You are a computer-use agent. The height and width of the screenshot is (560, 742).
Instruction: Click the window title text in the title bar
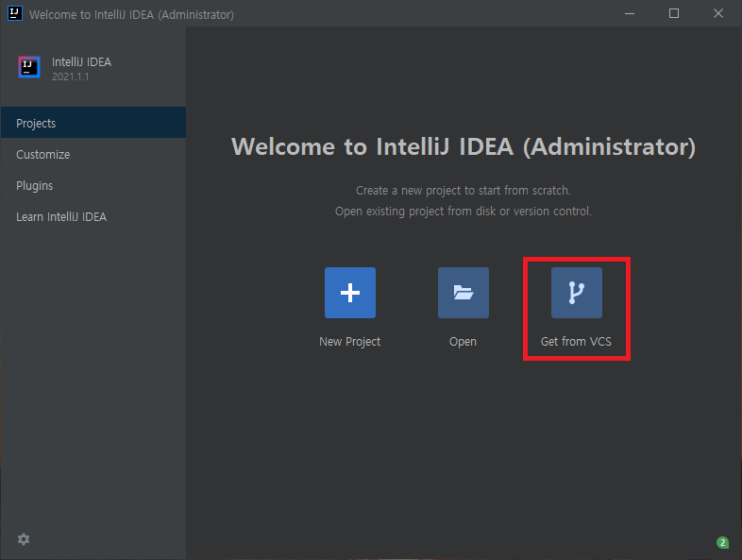click(x=131, y=15)
